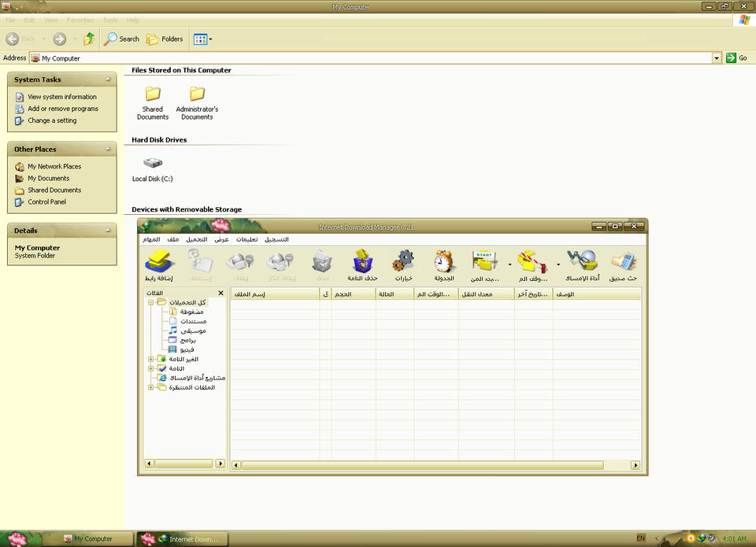Collapse the Other Places panel
This screenshot has width=756, height=547.
tap(108, 150)
